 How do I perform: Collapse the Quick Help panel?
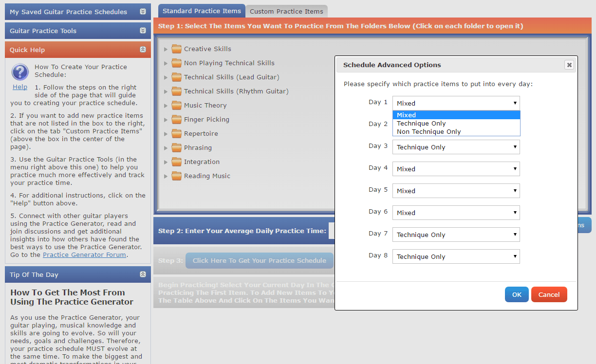[x=143, y=50]
